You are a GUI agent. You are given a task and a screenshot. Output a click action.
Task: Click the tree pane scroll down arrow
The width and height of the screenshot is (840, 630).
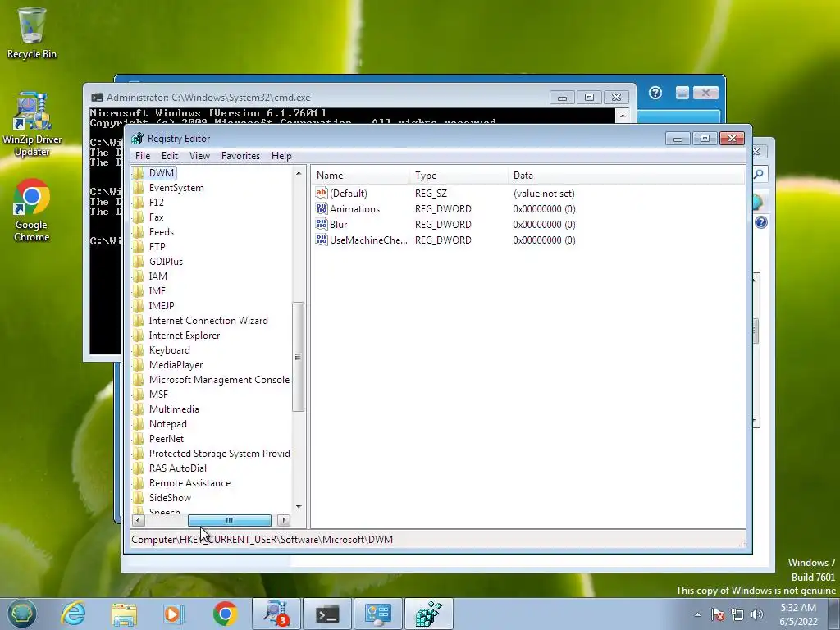(299, 506)
